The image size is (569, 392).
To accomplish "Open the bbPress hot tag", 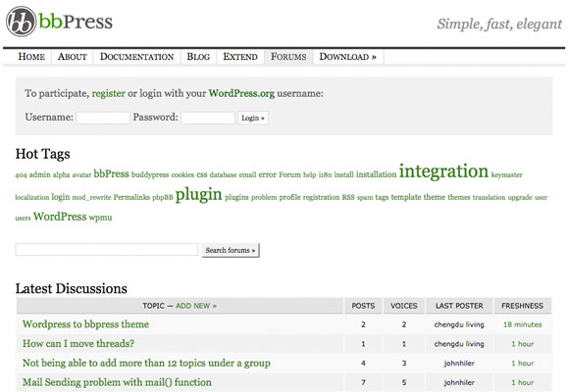I will [112, 173].
